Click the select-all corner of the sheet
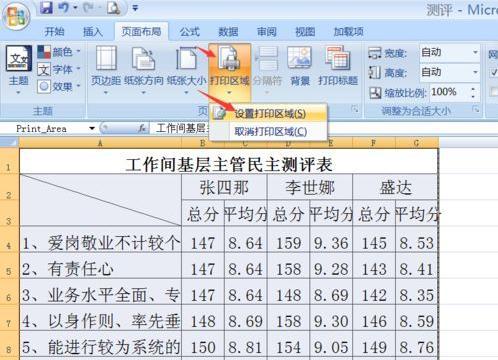This screenshot has width=498, height=360. [9, 143]
